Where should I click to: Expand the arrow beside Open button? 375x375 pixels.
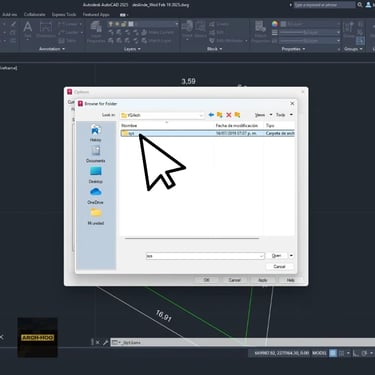click(x=291, y=256)
